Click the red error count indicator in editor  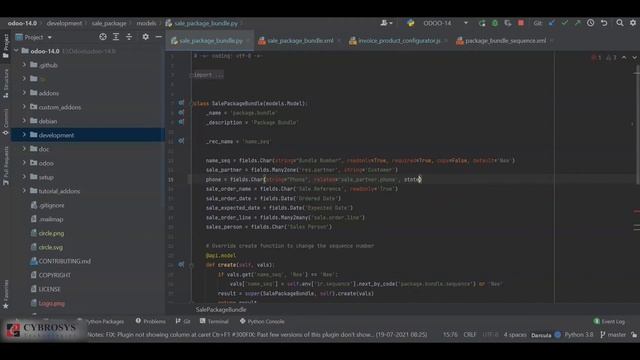pos(596,58)
